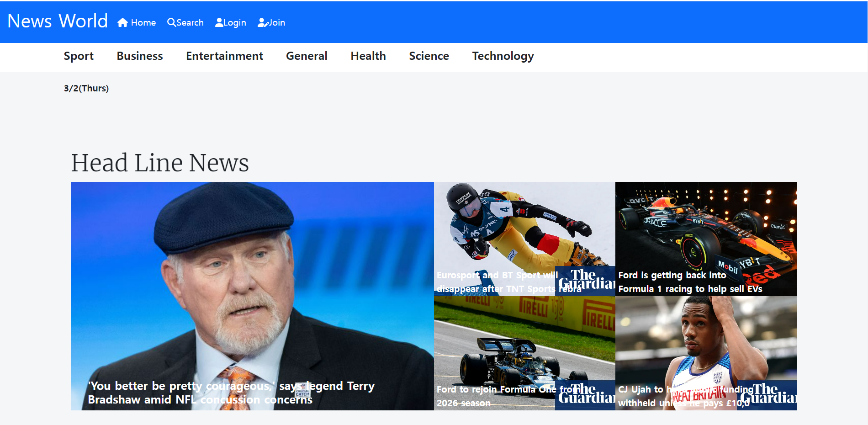Image resolution: width=868 pixels, height=425 pixels.
Task: Open Ford getting back into Formula 1 article
Action: point(706,239)
